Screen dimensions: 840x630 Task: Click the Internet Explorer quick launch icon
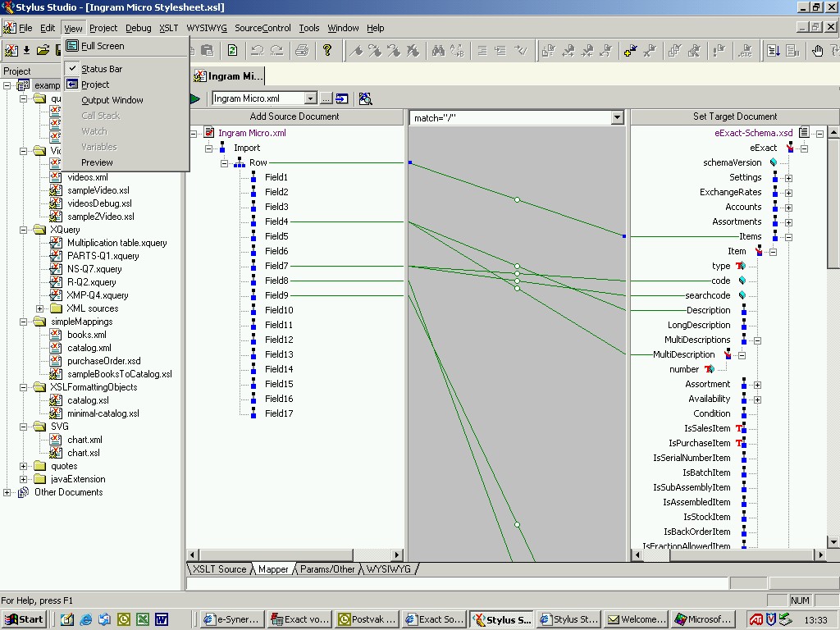coord(85,620)
